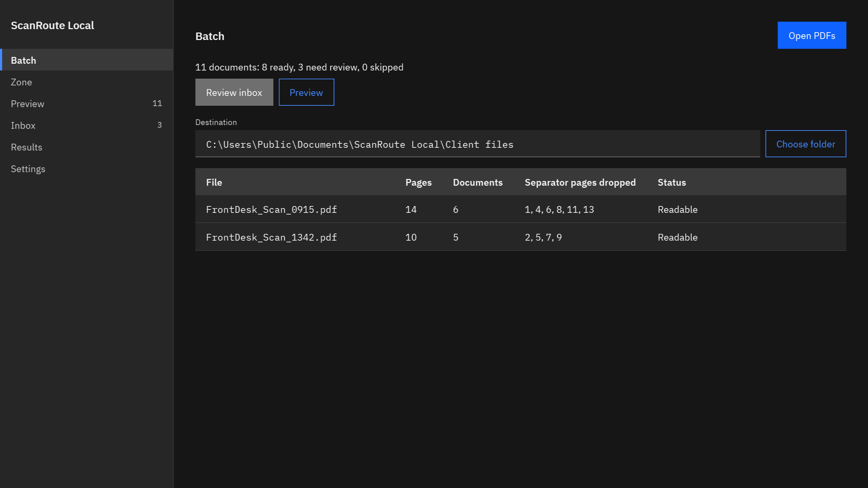This screenshot has height=488, width=868.
Task: Click the Pages column header
Action: pyautogui.click(x=418, y=182)
